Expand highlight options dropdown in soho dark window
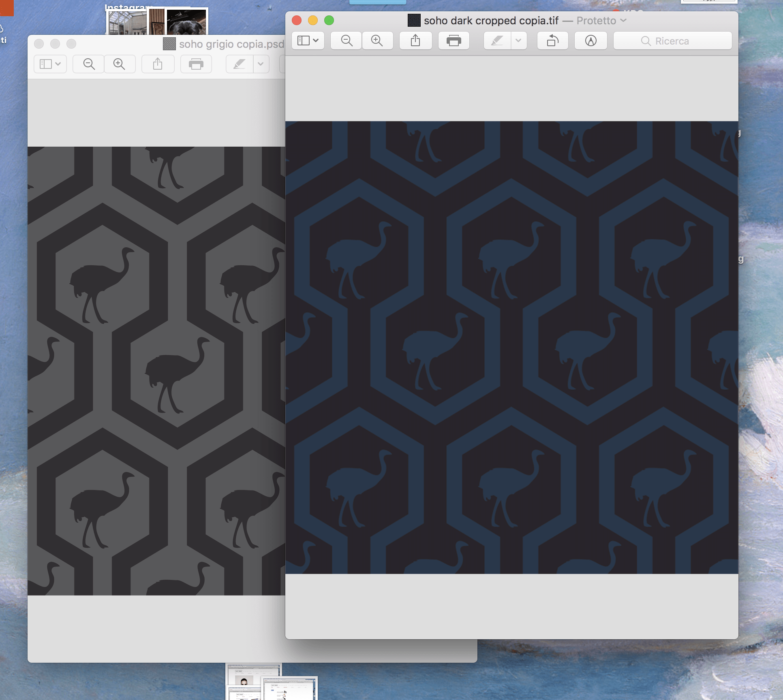This screenshot has height=700, width=783. pos(519,41)
